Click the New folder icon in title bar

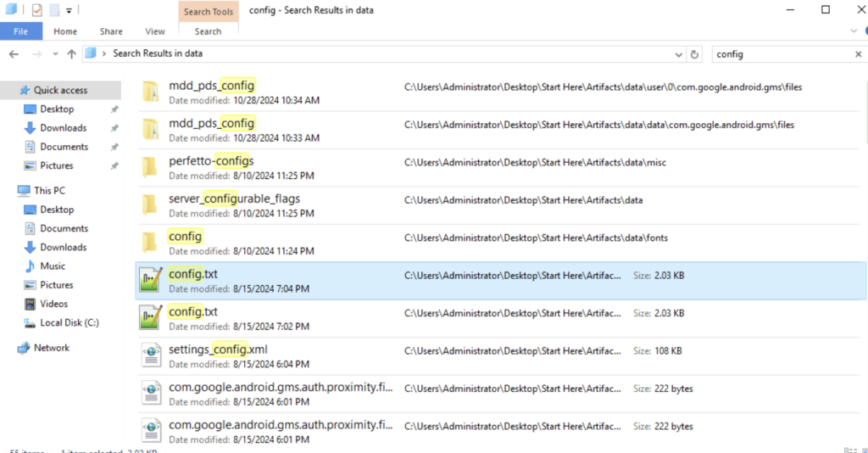(54, 10)
